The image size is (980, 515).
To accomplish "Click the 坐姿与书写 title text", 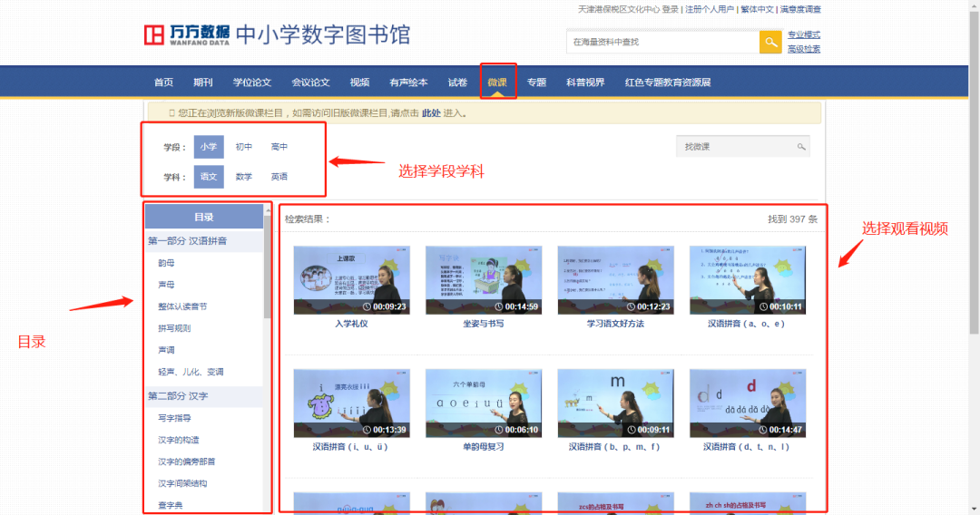I will pyautogui.click(x=484, y=324).
